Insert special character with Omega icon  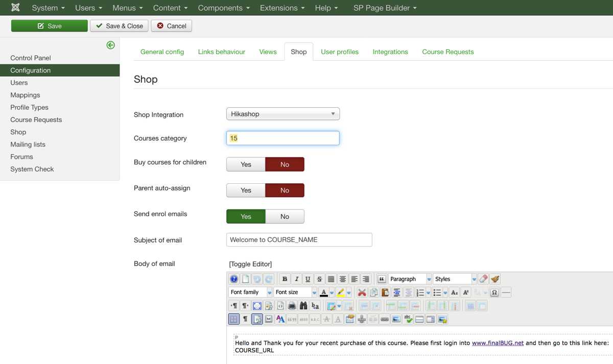point(494,293)
